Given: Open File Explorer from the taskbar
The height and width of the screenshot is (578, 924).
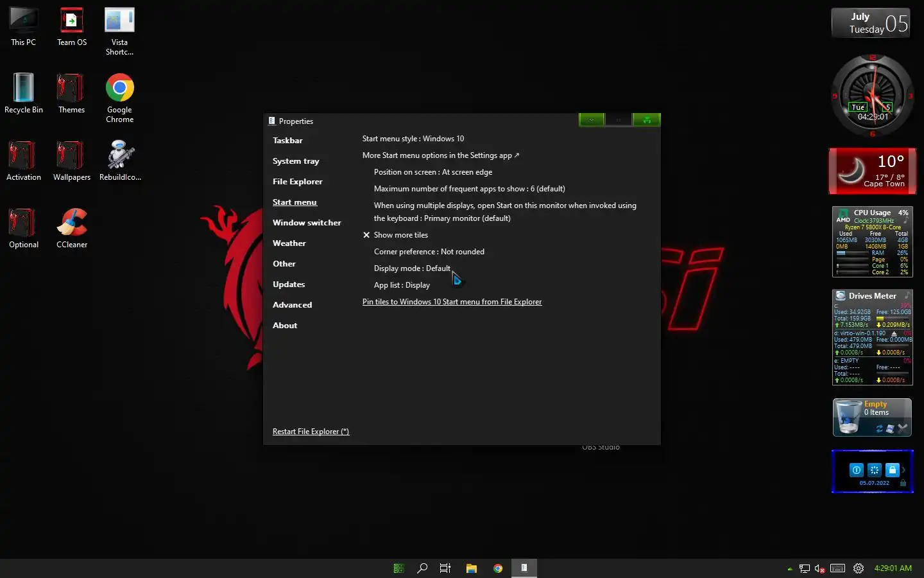Looking at the screenshot, I should click(472, 568).
